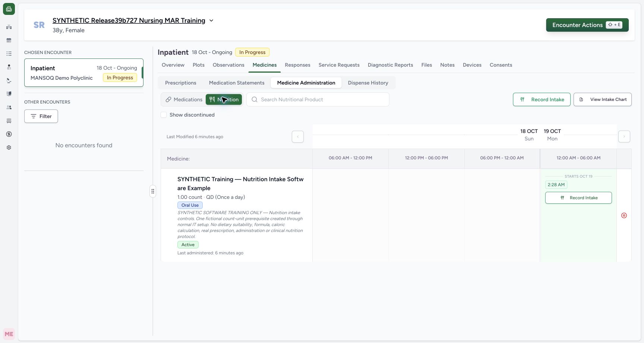The image size is (644, 343).
Task: Click the red discontinue circle icon
Action: (x=624, y=216)
